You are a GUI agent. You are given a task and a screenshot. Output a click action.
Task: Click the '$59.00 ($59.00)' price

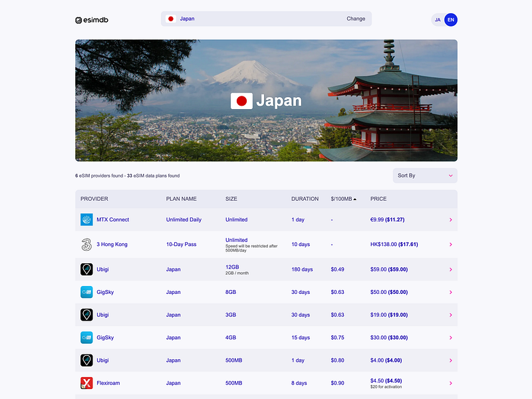tap(389, 269)
